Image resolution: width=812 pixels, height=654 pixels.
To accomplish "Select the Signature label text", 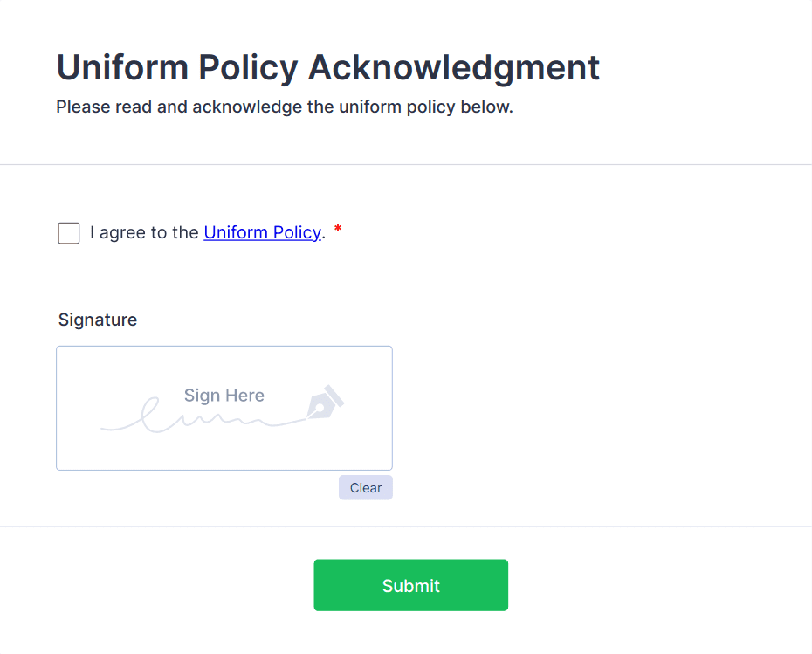I will click(97, 320).
